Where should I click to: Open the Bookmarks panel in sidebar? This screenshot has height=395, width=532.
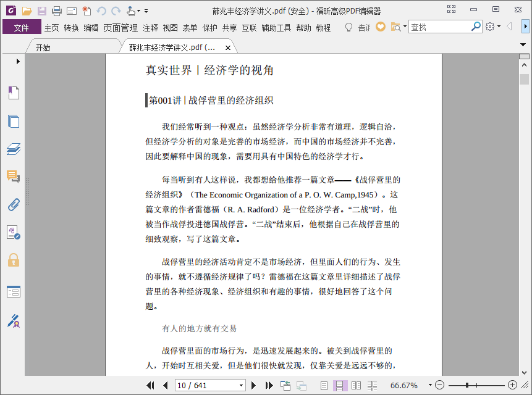14,93
